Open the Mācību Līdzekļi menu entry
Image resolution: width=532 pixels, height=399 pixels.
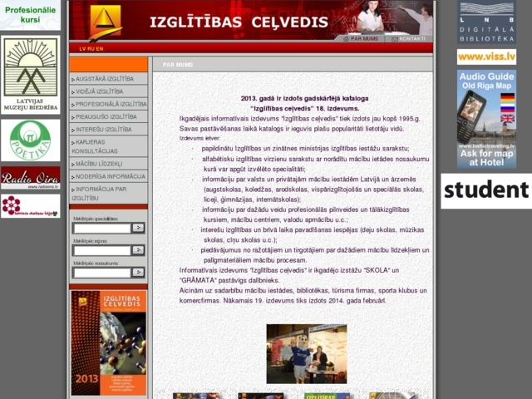109,164
